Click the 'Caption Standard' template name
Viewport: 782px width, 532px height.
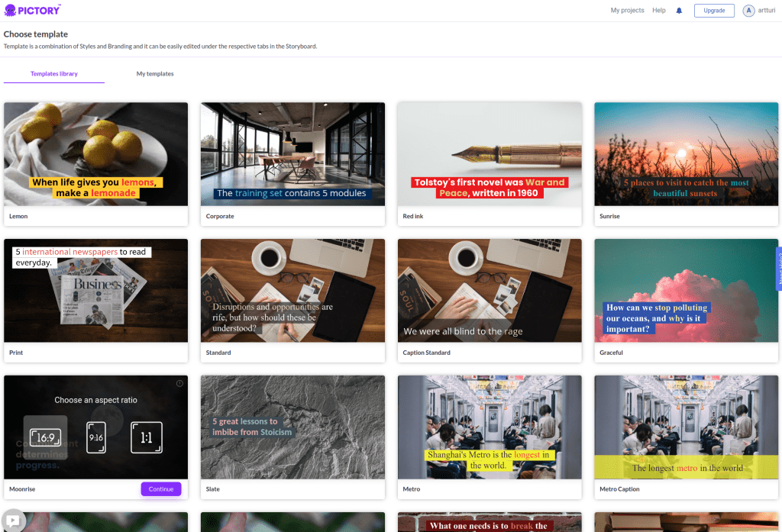click(426, 353)
